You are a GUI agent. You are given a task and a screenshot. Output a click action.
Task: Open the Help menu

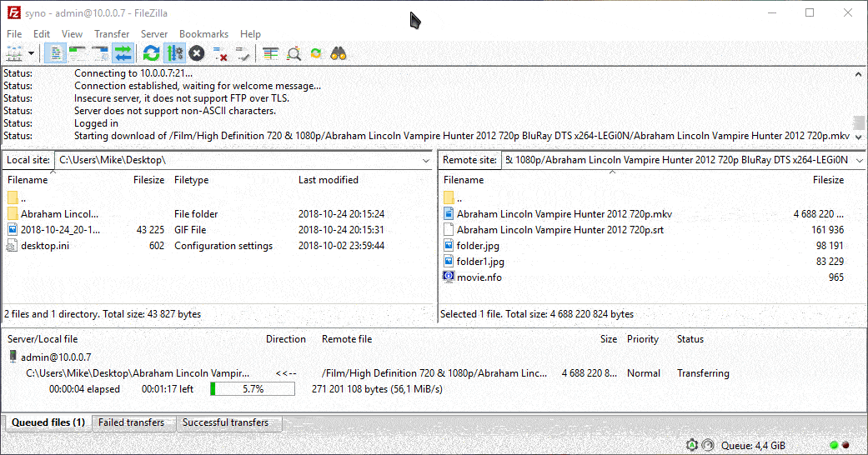[x=250, y=34]
